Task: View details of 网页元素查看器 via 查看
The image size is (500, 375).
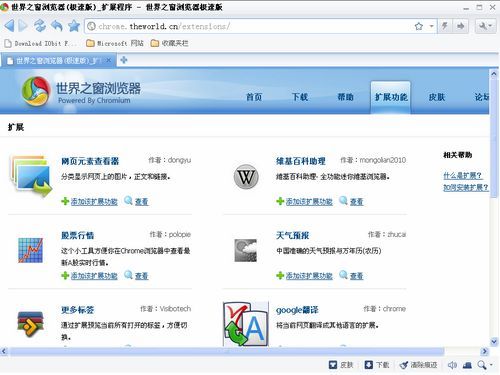Action: click(141, 201)
